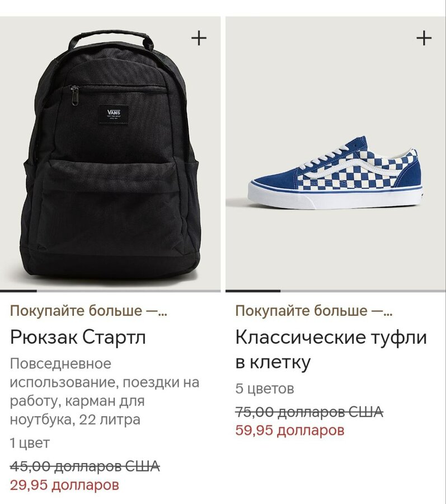This screenshot has height=504, width=446.
Task: Click the backpack description mentioning 22 литра
Action: 105,391
